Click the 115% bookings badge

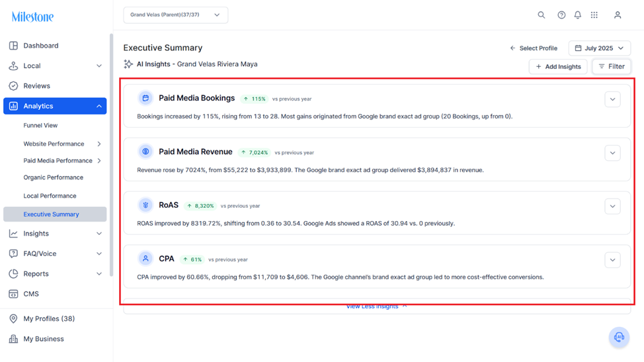(255, 99)
